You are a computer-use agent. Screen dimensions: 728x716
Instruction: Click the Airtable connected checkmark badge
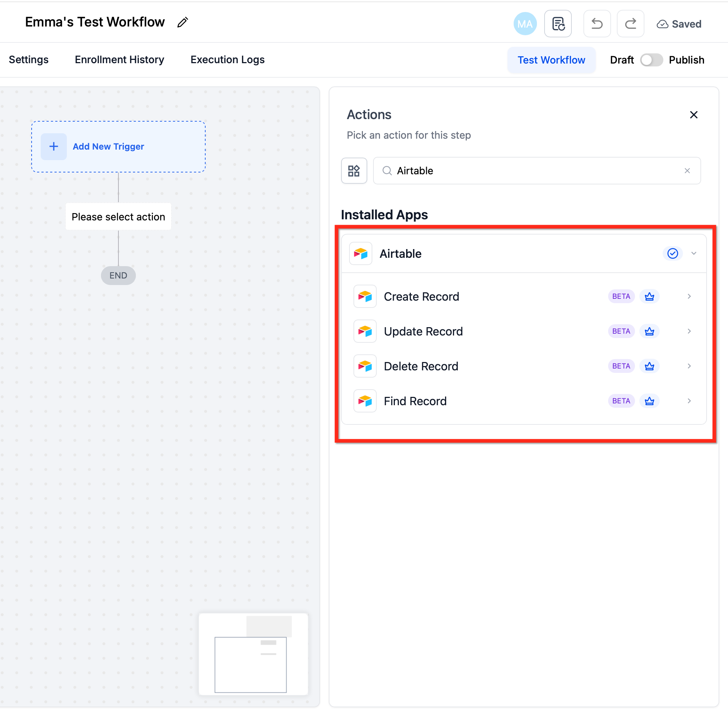pyautogui.click(x=672, y=253)
